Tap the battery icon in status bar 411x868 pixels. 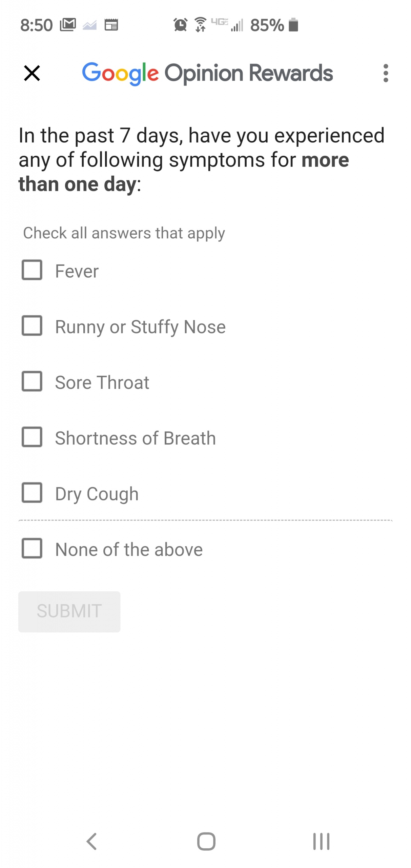tap(293, 25)
